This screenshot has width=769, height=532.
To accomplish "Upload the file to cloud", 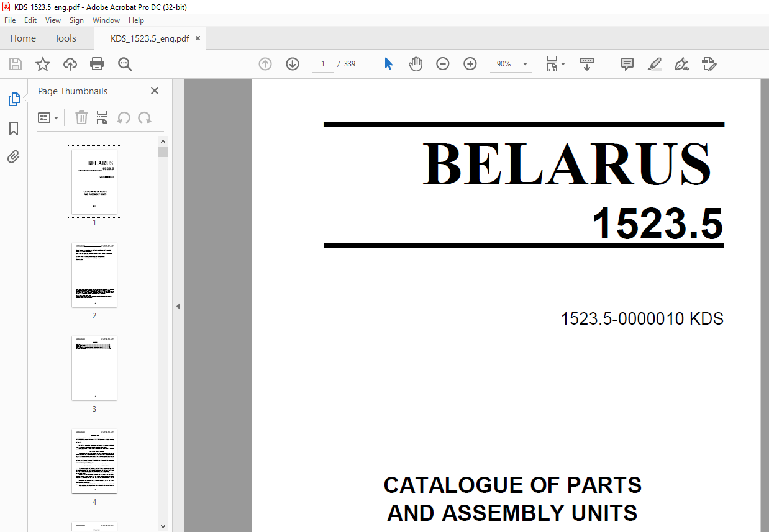I will [x=70, y=64].
